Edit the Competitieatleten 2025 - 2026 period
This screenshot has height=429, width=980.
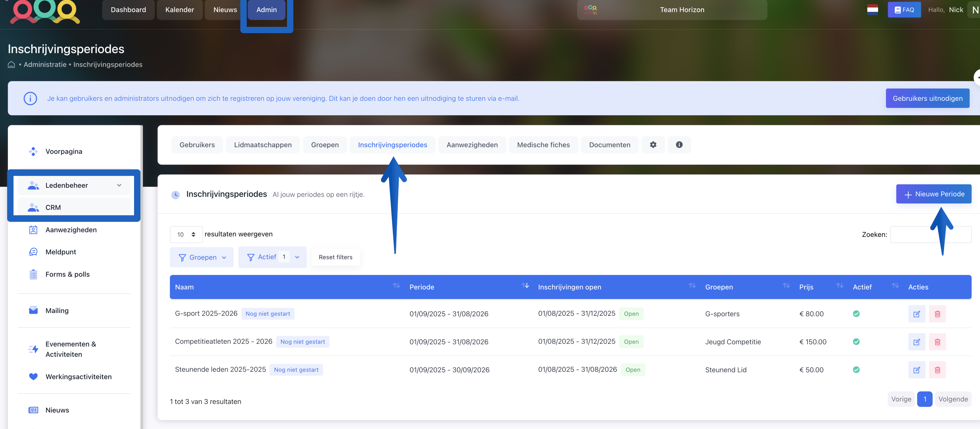(x=916, y=342)
